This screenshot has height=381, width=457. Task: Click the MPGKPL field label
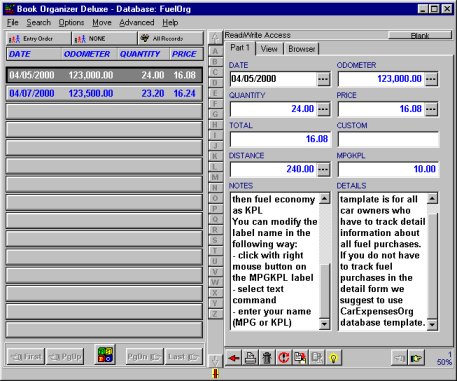pos(351,156)
